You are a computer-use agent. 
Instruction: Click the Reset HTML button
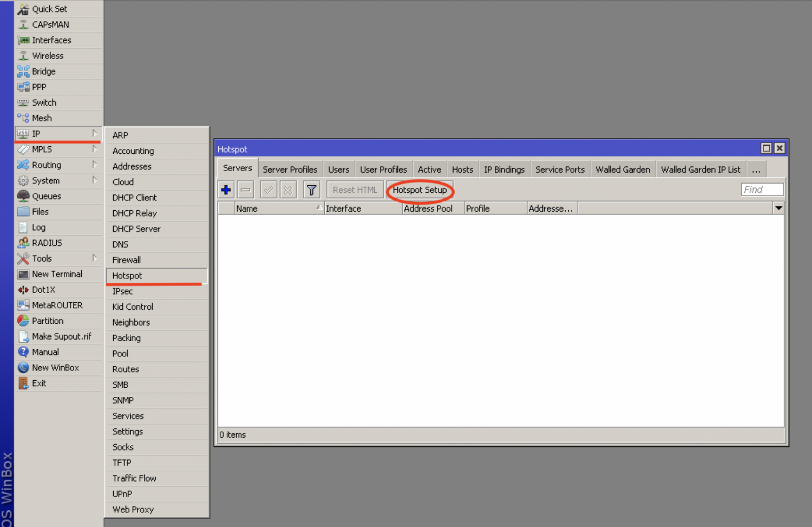(x=355, y=190)
